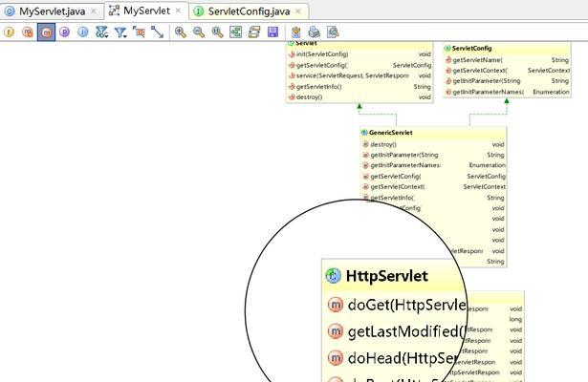This screenshot has width=588, height=382.
Task: Click the getLastModified method in magnified HttpServlet
Action: tap(397, 331)
